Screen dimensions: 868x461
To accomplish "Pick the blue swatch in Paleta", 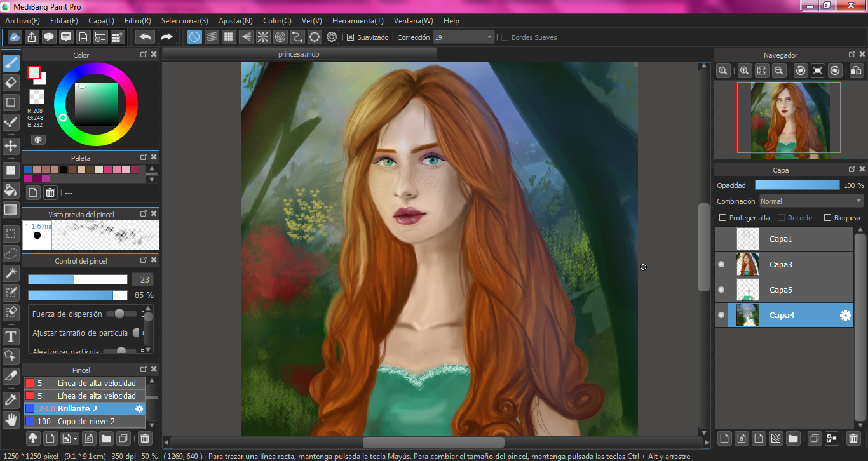I will 28,170.
